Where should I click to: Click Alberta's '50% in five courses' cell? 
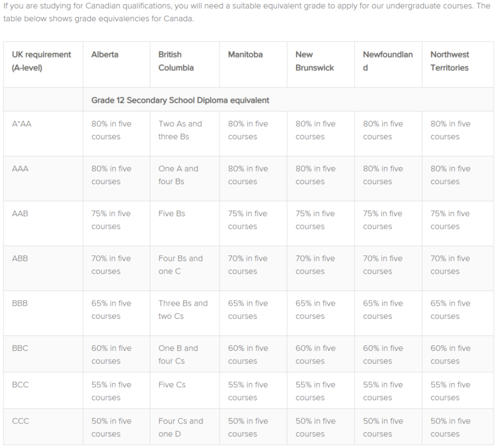(116, 427)
